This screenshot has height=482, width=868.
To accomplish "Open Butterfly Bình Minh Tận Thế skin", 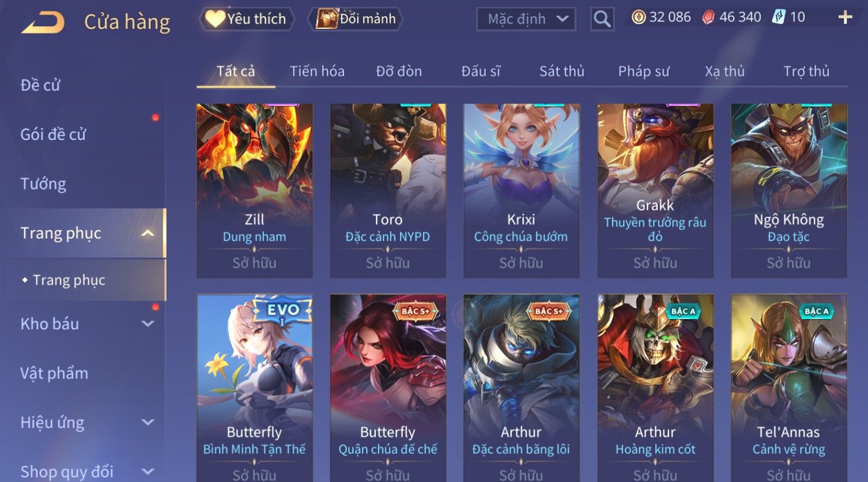I will tap(255, 388).
